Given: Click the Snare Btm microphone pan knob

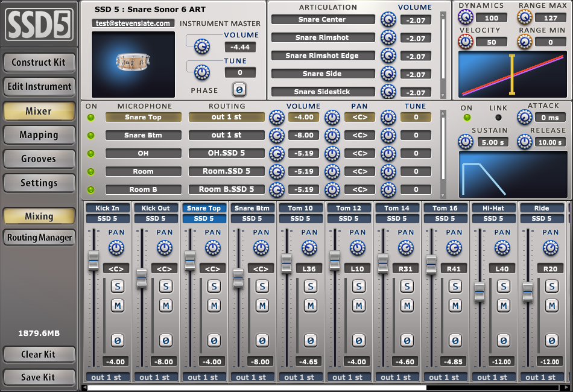Looking at the screenshot, I should pyautogui.click(x=332, y=136).
